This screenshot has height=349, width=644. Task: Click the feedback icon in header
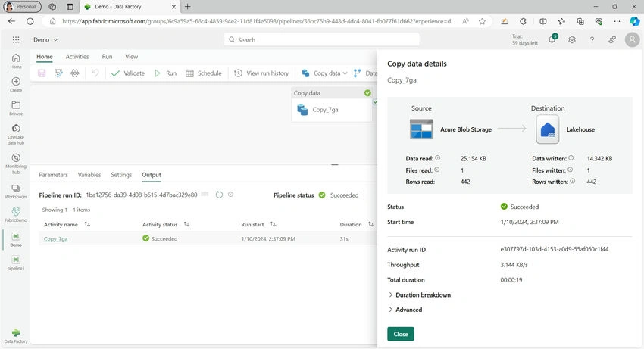pyautogui.click(x=612, y=40)
